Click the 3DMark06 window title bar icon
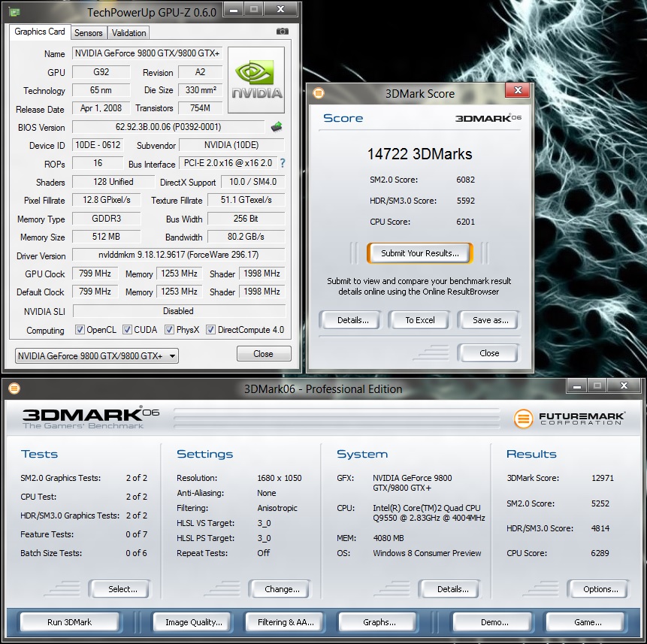This screenshot has height=644, width=647. (14, 389)
